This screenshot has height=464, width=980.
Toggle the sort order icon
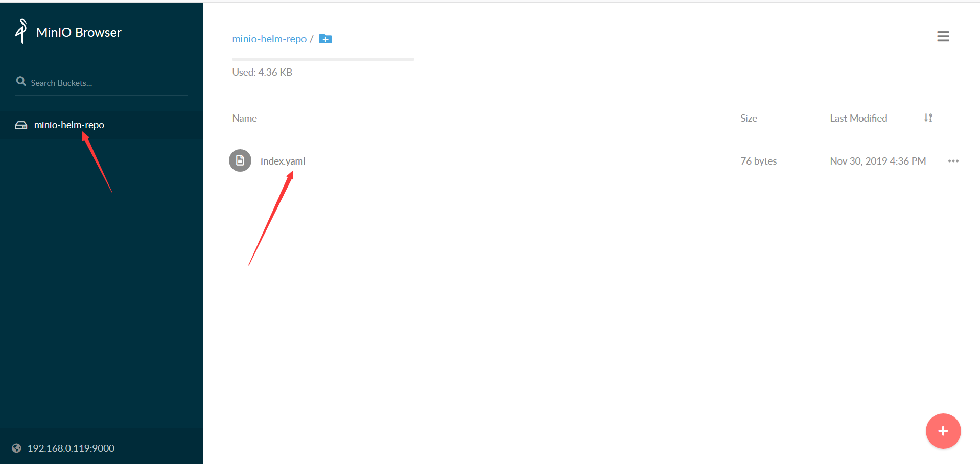[x=928, y=118]
